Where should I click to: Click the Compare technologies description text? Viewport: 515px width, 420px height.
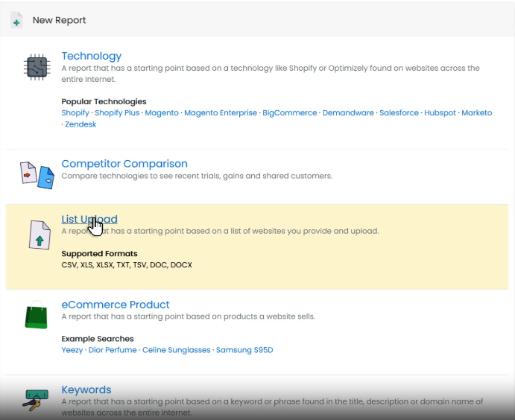(197, 176)
